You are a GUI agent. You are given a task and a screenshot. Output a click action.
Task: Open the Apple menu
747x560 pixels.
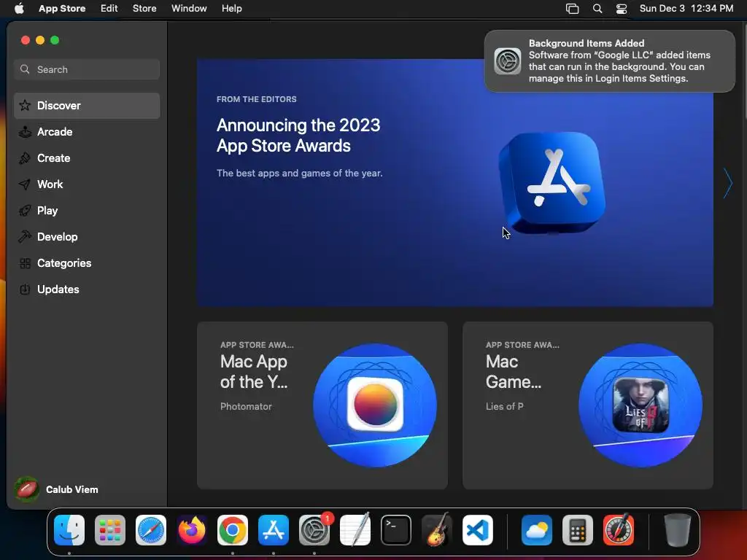[19, 9]
